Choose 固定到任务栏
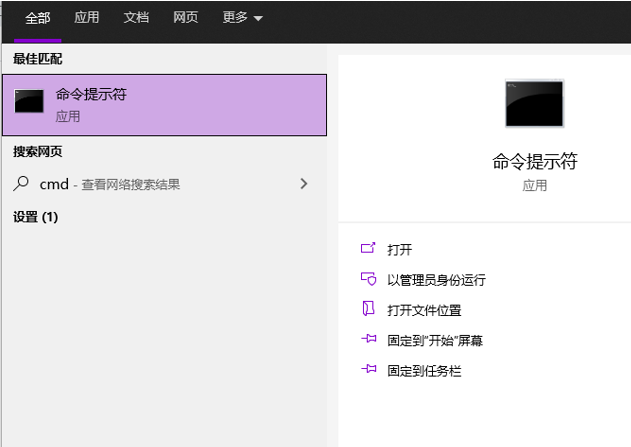This screenshot has height=447, width=631. click(x=424, y=371)
